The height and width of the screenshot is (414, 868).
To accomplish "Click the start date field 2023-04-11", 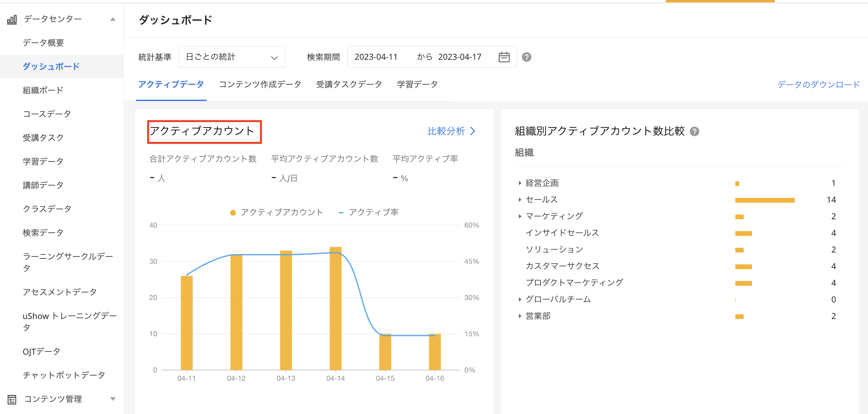I will click(376, 57).
